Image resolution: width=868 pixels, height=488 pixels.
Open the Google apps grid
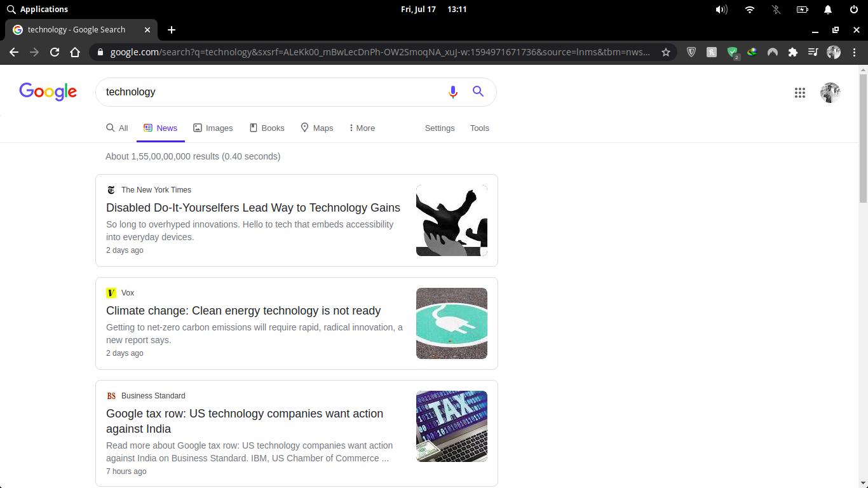(800, 93)
